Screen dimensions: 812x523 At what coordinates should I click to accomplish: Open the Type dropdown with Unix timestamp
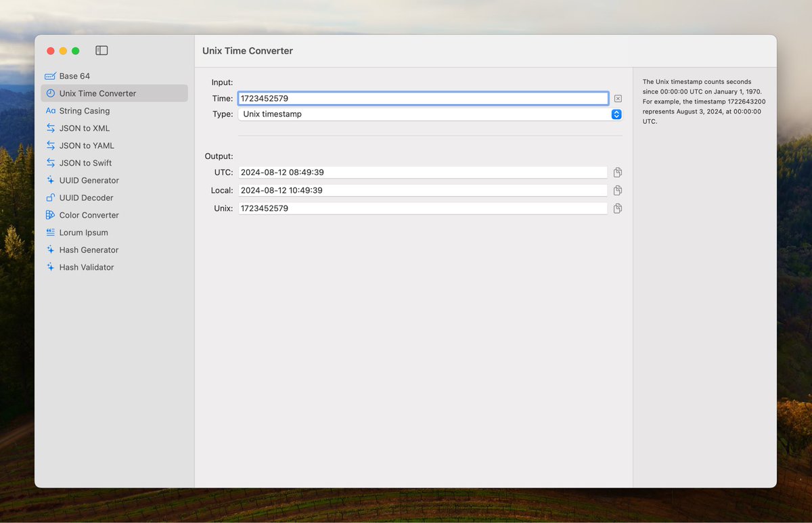[x=430, y=114]
